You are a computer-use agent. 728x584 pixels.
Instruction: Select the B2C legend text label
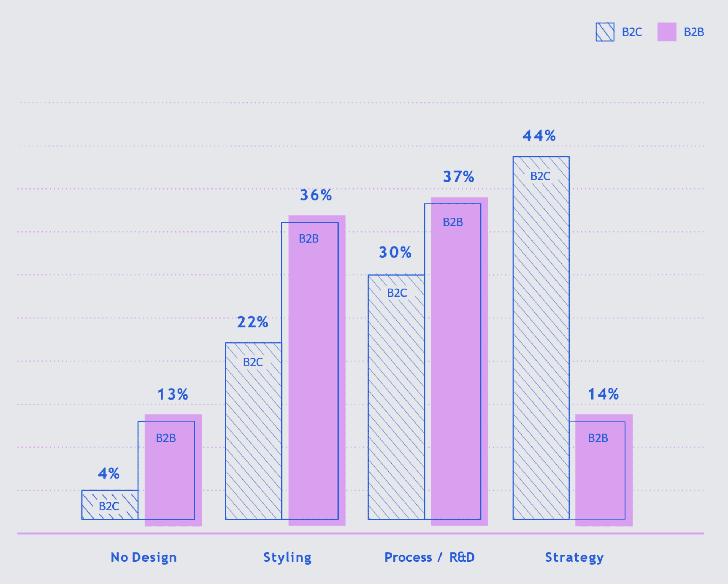coord(632,32)
